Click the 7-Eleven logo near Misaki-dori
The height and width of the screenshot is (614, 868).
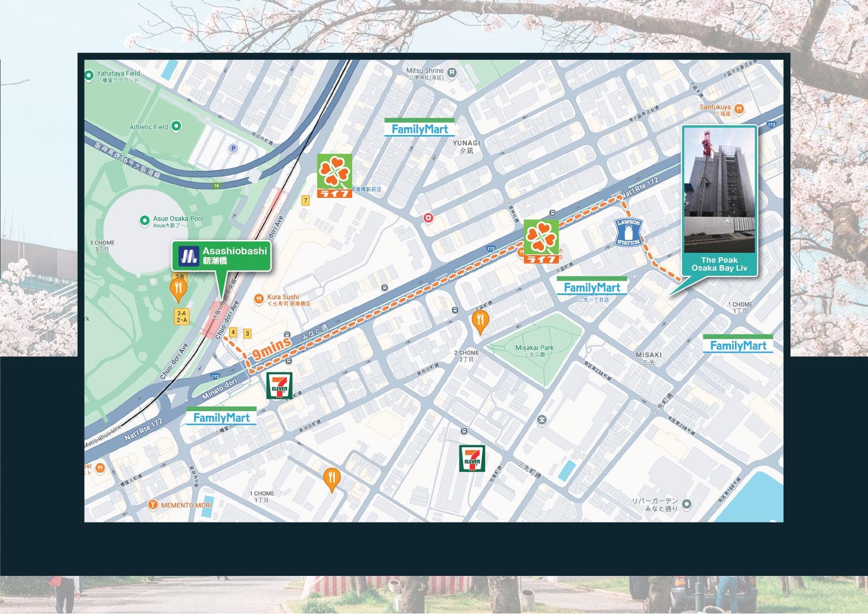point(472,458)
